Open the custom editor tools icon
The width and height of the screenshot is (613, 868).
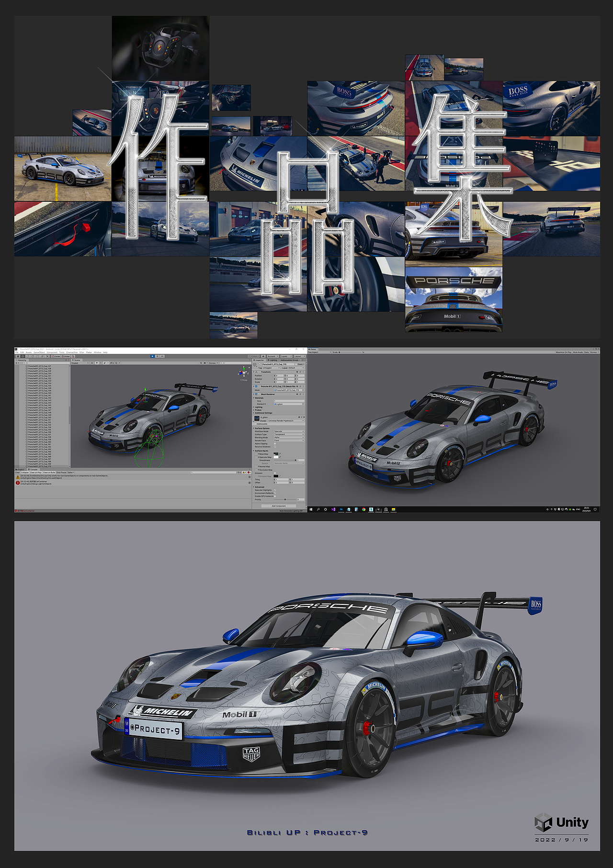point(47,356)
